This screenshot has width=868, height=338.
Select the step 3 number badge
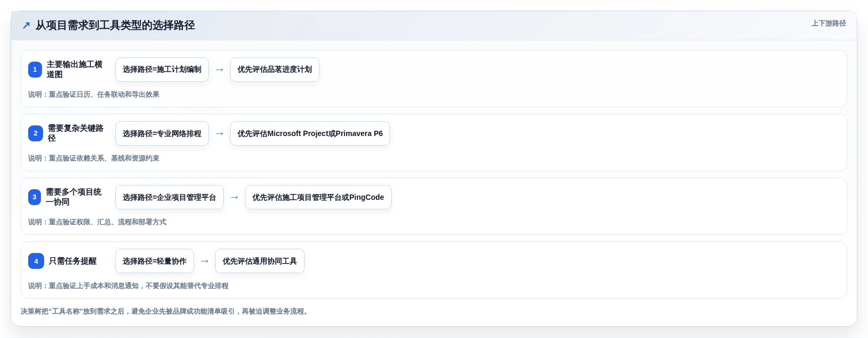(x=35, y=197)
